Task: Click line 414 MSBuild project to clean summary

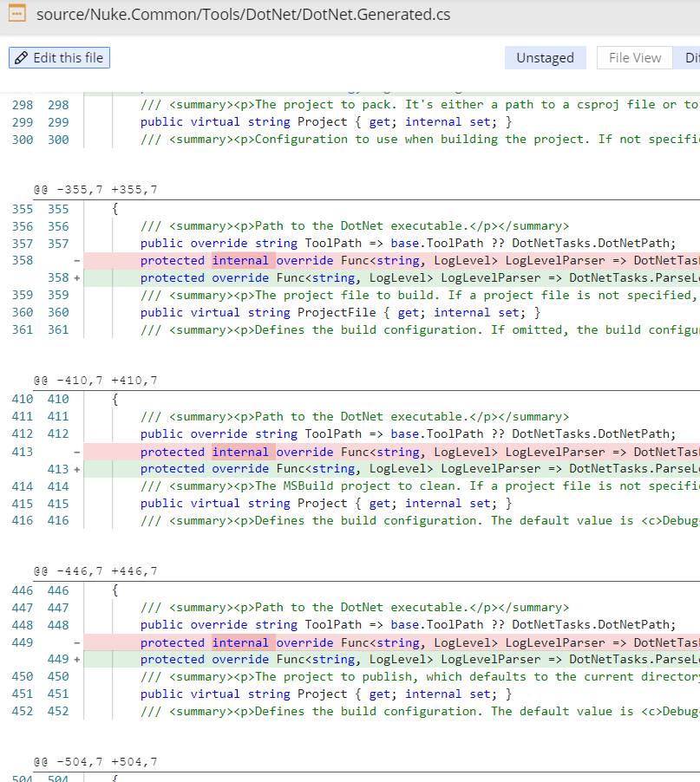Action: pos(420,486)
